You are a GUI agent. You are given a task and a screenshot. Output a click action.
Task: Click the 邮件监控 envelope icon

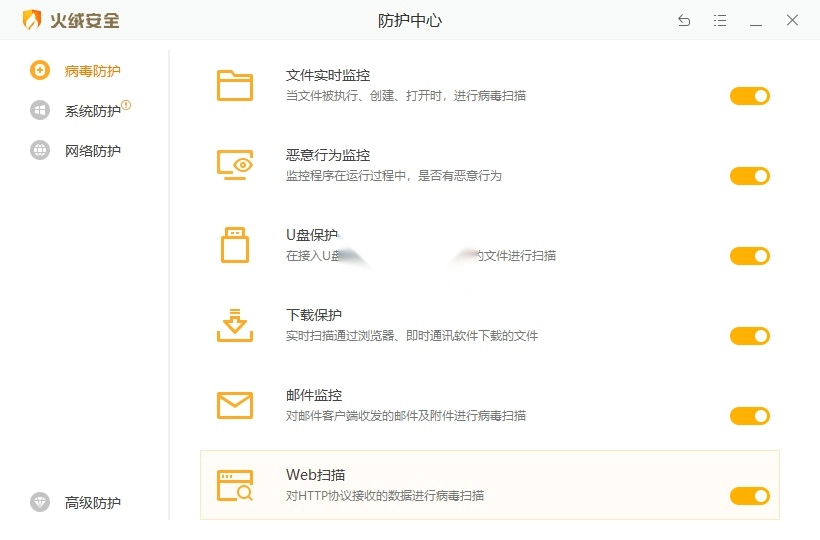(235, 405)
